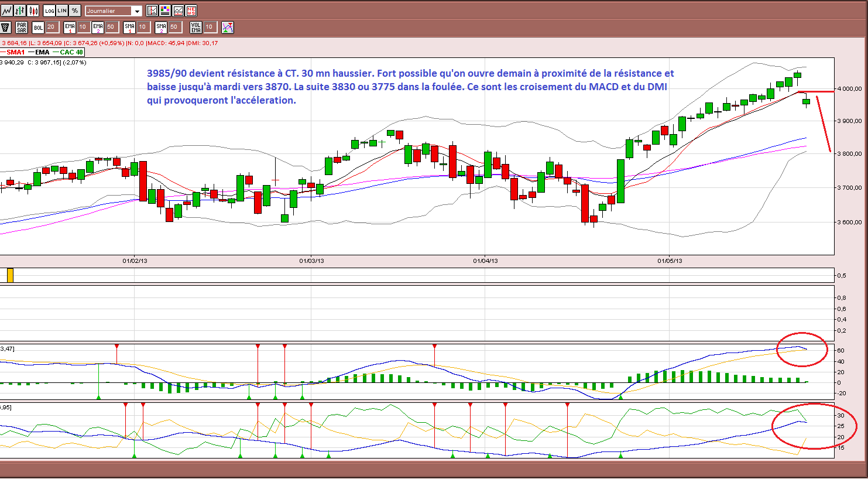Edit the EMA 1 period field
This screenshot has width=868, height=479.
coord(84,27)
